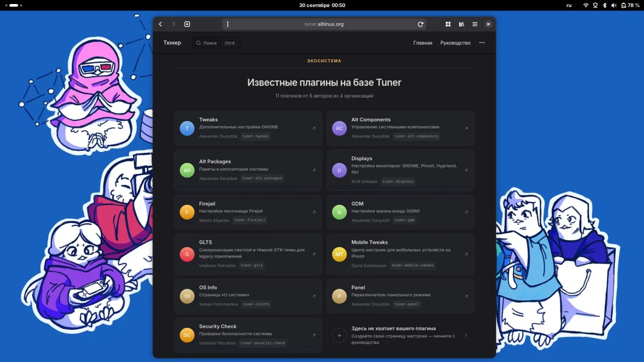Open the system status menu at battery
This screenshot has width=644, height=362.
tap(630, 5)
